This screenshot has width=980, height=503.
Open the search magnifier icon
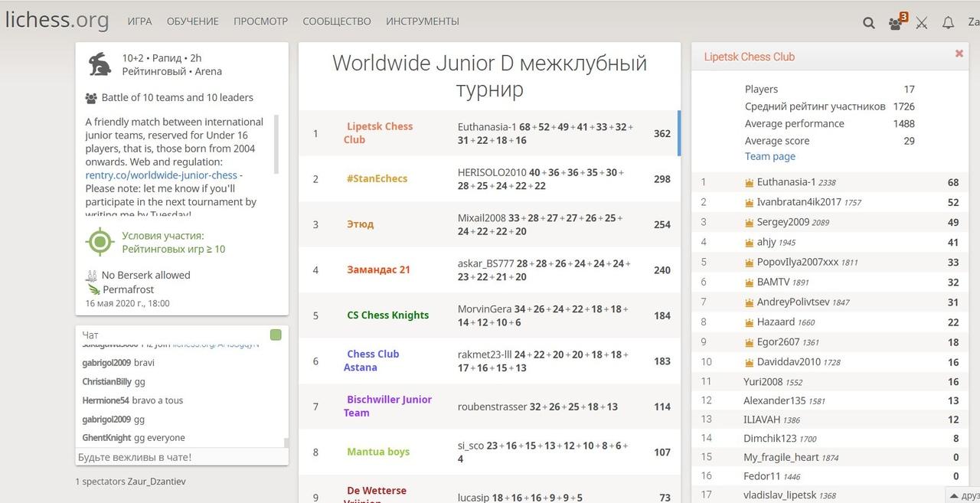pyautogui.click(x=869, y=23)
